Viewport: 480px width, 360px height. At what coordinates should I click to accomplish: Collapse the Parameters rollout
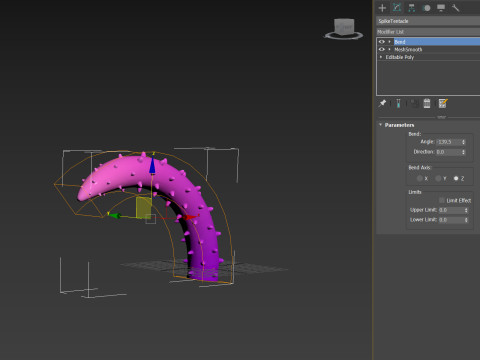(x=381, y=125)
